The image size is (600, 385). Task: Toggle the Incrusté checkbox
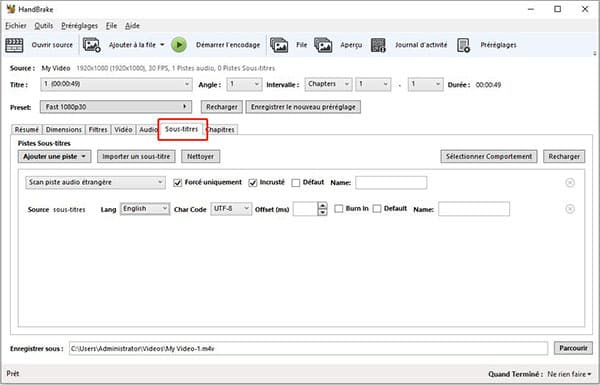pyautogui.click(x=253, y=183)
